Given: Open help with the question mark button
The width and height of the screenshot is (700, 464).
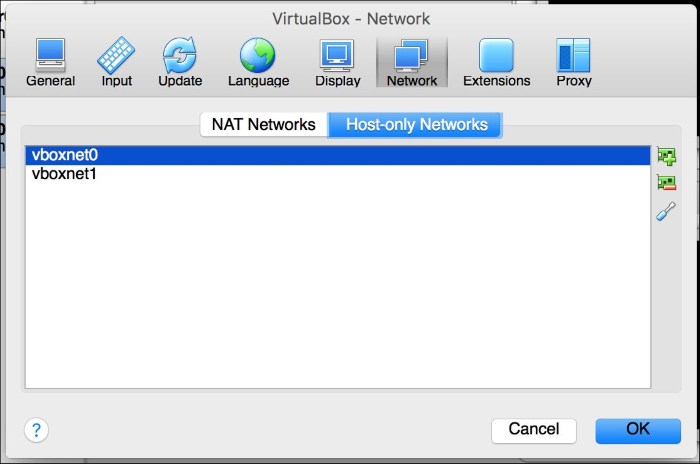Looking at the screenshot, I should tap(36, 430).
